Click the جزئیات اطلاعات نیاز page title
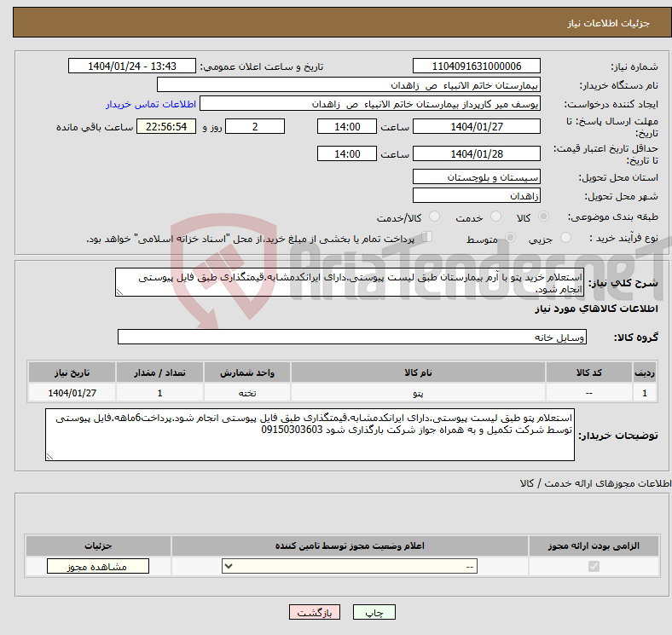 (x=609, y=23)
